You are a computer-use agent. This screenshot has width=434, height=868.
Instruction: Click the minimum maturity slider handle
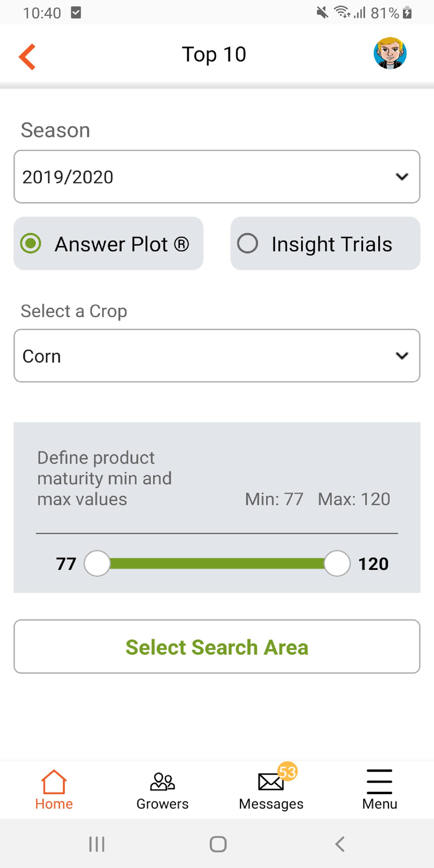coord(97,563)
